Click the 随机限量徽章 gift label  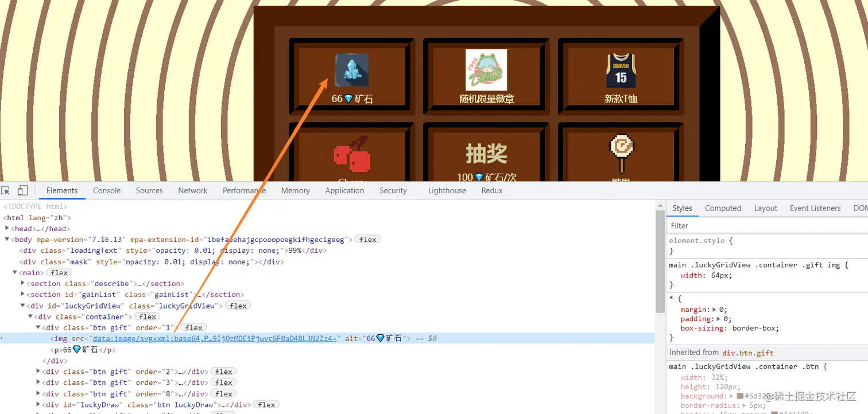point(486,99)
